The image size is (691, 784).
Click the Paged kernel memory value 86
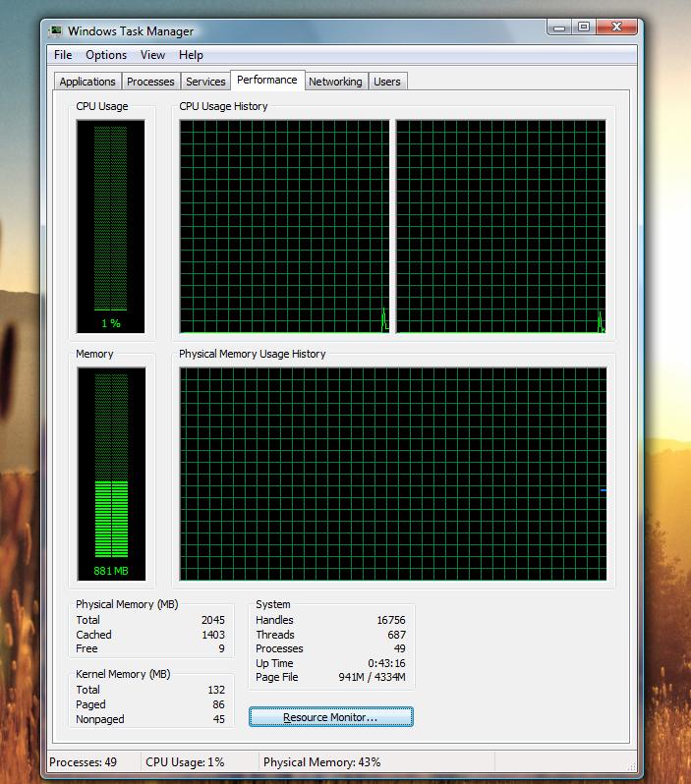[218, 704]
